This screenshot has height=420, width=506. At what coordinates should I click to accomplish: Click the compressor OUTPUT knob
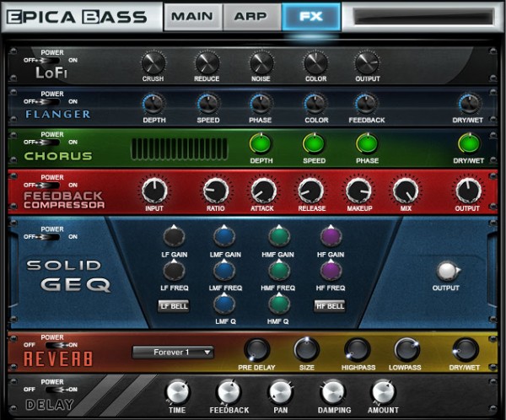pyautogui.click(x=468, y=190)
